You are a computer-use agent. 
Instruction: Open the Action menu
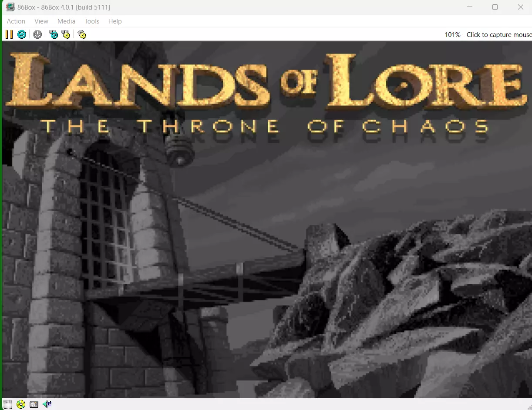[16, 21]
